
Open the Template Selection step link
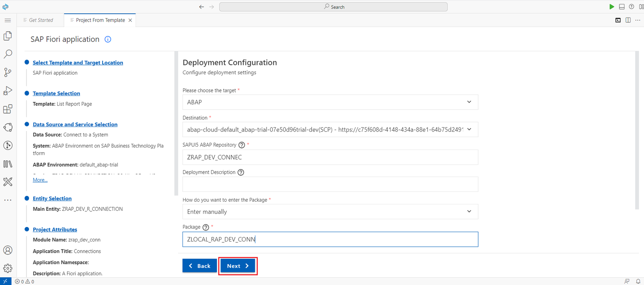pos(56,93)
